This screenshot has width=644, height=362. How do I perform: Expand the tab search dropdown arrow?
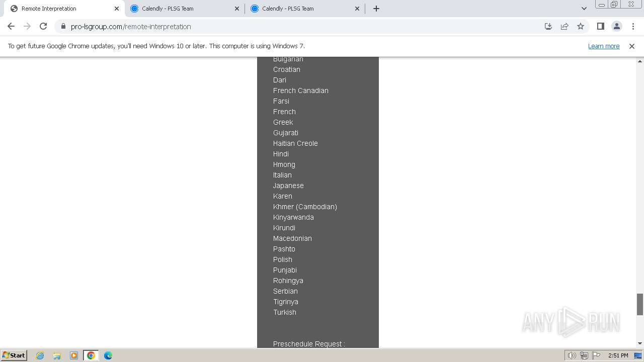coord(584,9)
